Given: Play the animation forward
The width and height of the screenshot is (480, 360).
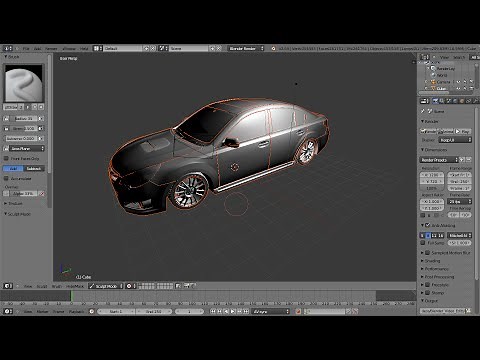Looking at the screenshot, I should coord(233,311).
